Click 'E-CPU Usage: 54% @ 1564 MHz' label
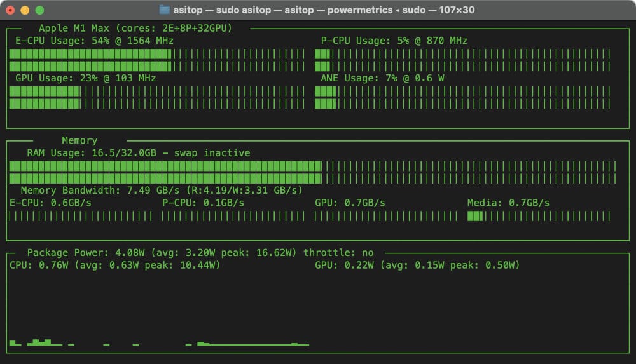 point(95,41)
